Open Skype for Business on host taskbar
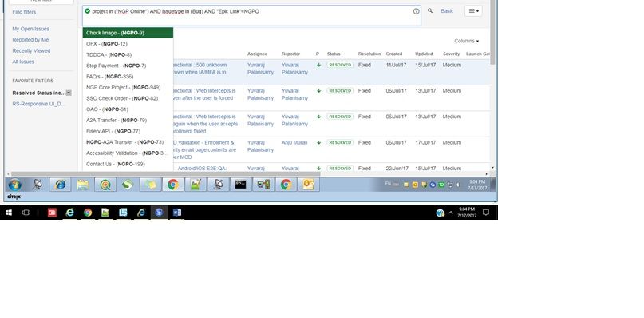 (159, 213)
